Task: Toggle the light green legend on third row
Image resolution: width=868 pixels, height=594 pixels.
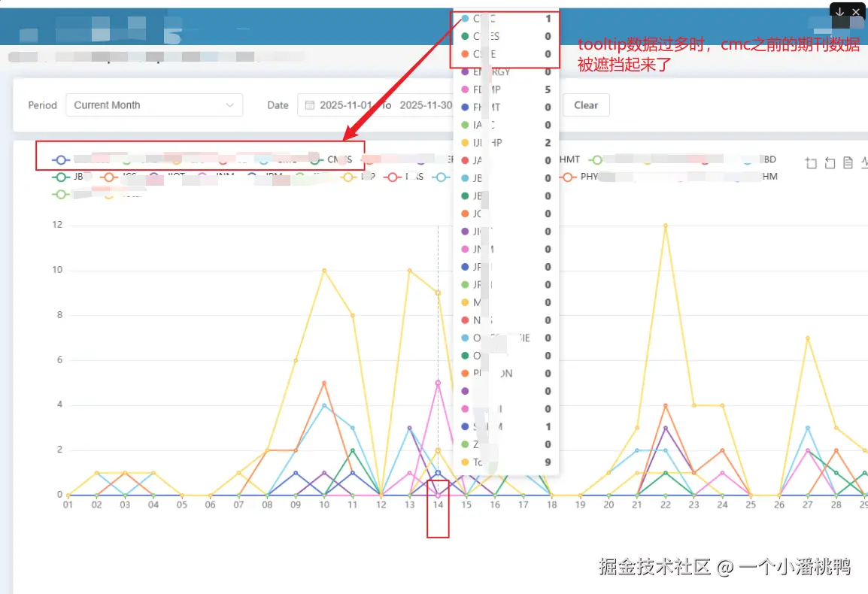Action: pos(61,194)
